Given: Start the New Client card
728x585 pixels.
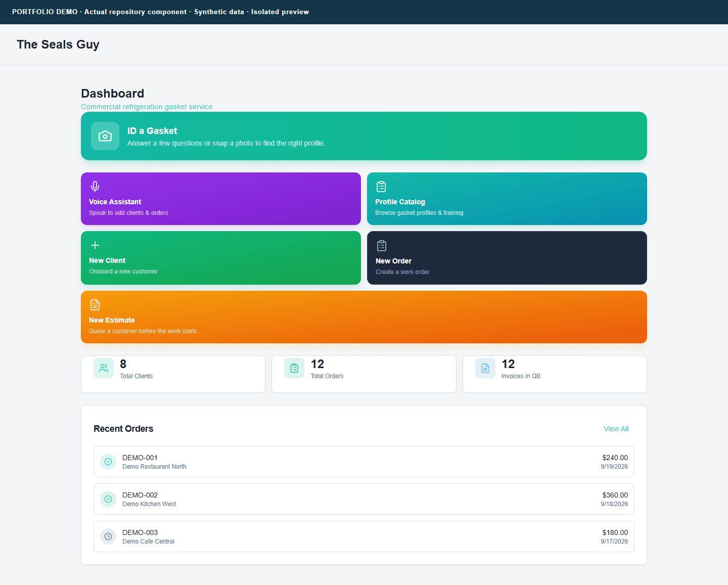Looking at the screenshot, I should pos(221,258).
